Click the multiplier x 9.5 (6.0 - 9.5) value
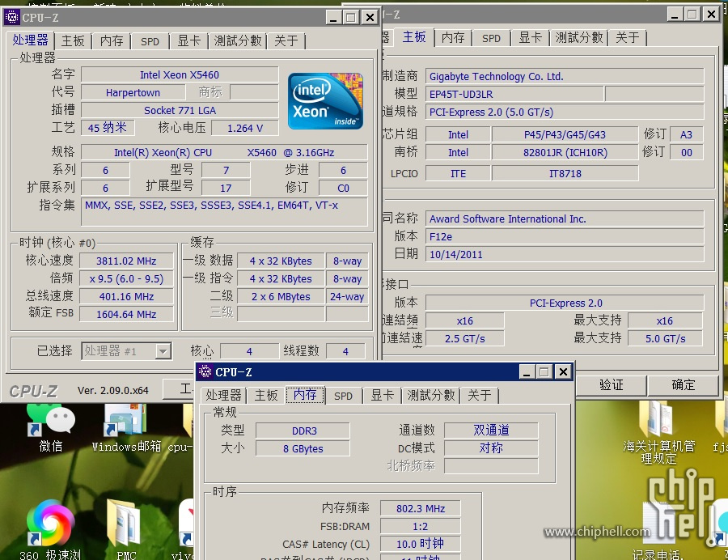Image resolution: width=728 pixels, height=560 pixels. point(126,278)
